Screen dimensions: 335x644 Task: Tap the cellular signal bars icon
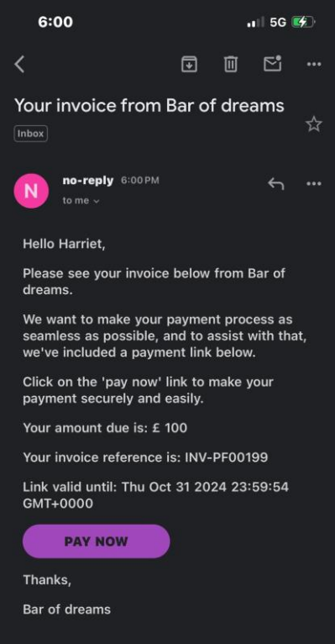(255, 22)
